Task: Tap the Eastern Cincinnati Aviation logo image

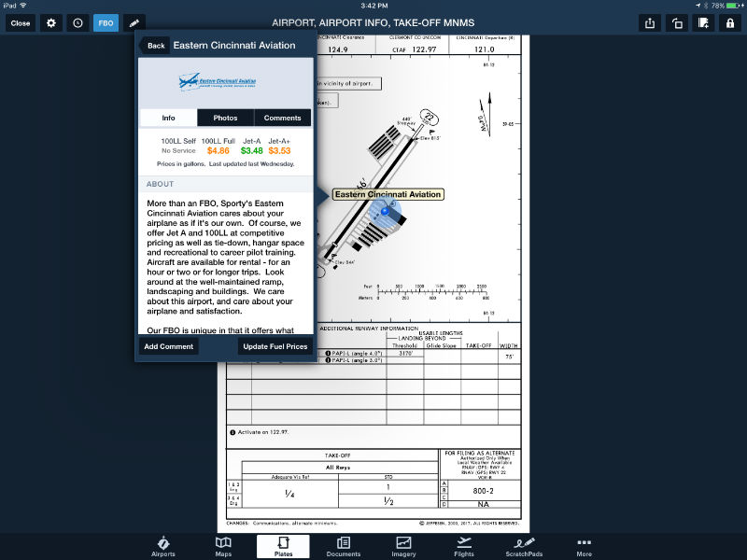Action: point(218,81)
